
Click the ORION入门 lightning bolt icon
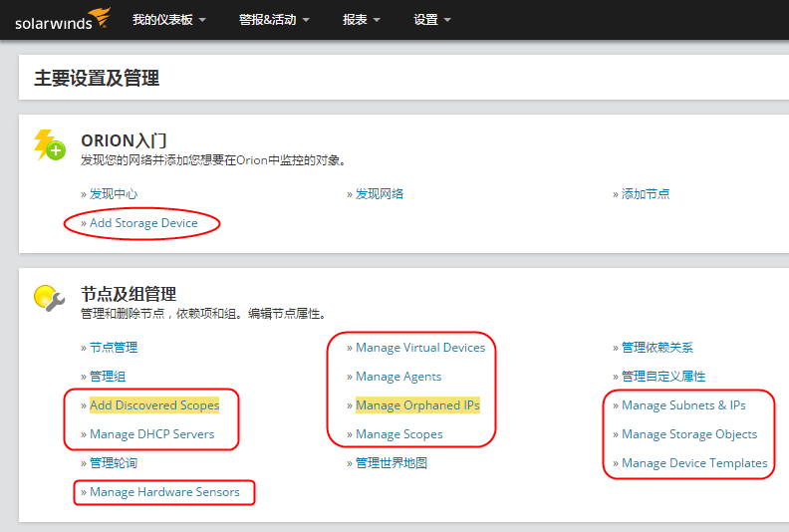(x=50, y=144)
